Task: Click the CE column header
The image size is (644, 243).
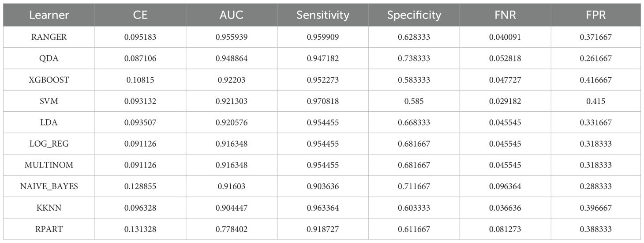Action: coord(140,15)
